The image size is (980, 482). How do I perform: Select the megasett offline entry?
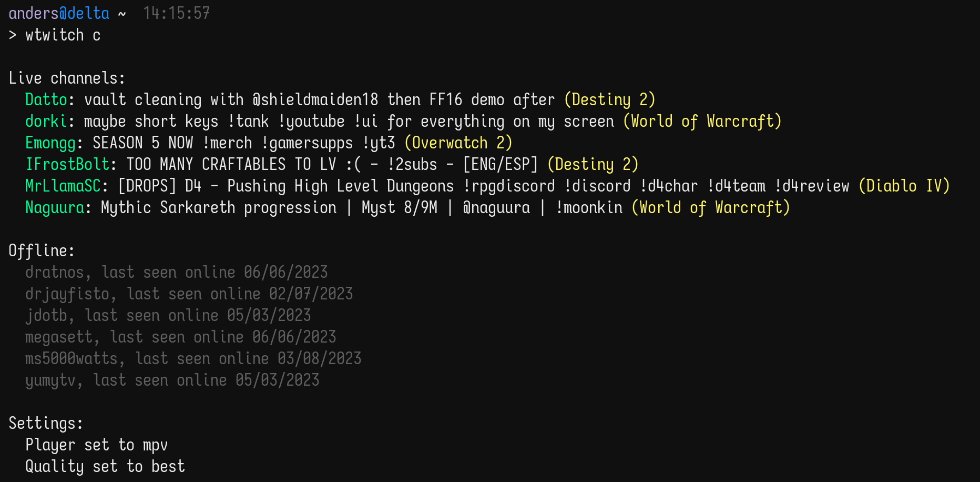pos(180,337)
